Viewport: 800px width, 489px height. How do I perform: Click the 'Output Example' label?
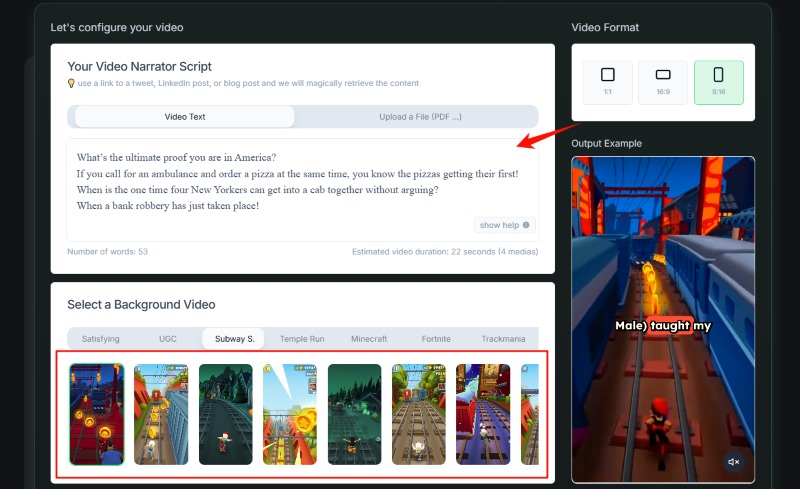pyautogui.click(x=606, y=143)
